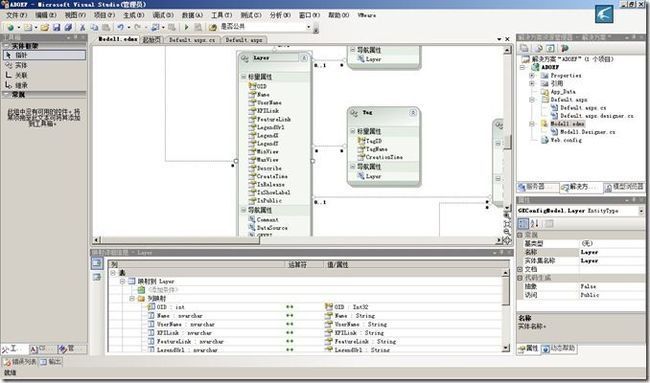Open the 错误列表 tab at bottom

[x=21, y=362]
